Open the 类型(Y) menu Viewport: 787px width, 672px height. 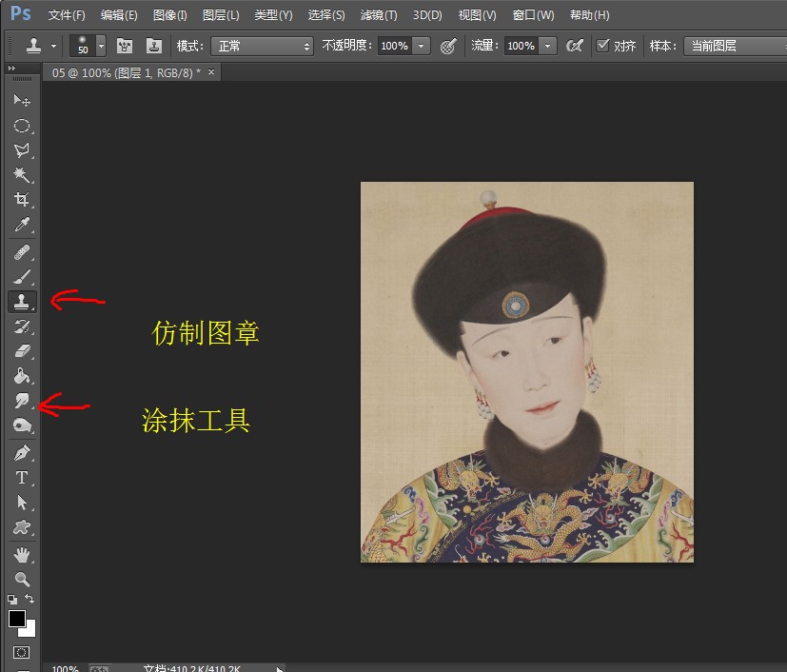point(273,15)
